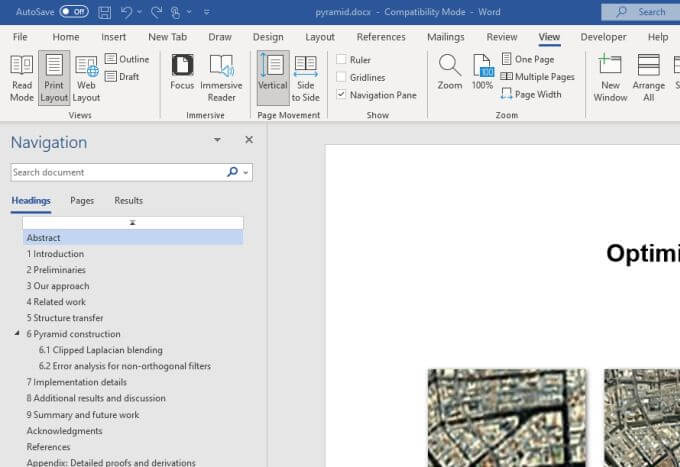
Task: Collapse the Pyramid construction heading
Action: (x=17, y=334)
